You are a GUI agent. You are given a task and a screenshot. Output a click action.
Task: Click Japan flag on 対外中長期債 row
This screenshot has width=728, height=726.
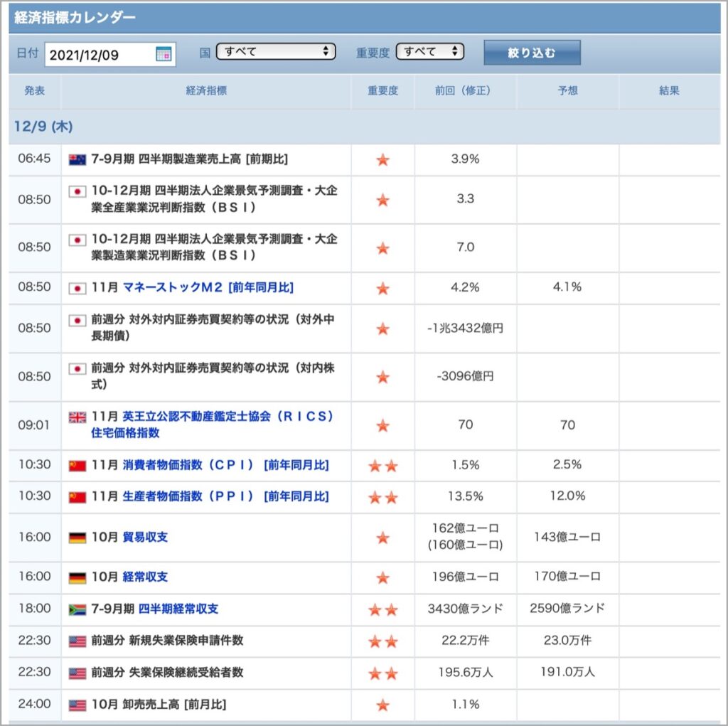coord(77,321)
